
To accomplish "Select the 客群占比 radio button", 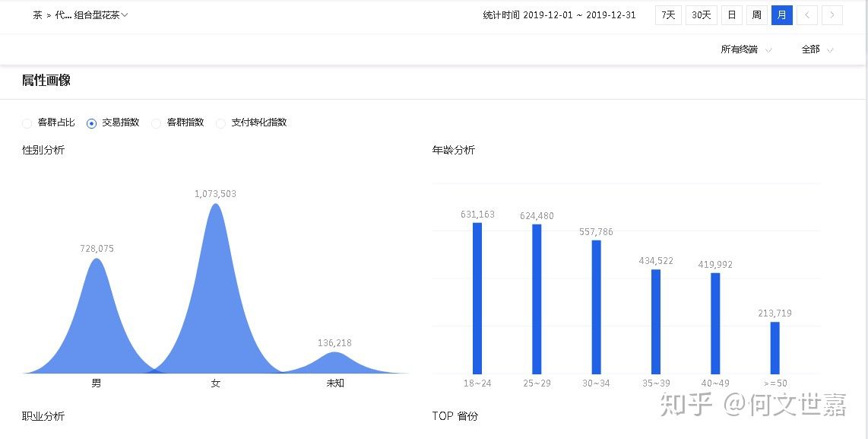I will tap(27, 123).
